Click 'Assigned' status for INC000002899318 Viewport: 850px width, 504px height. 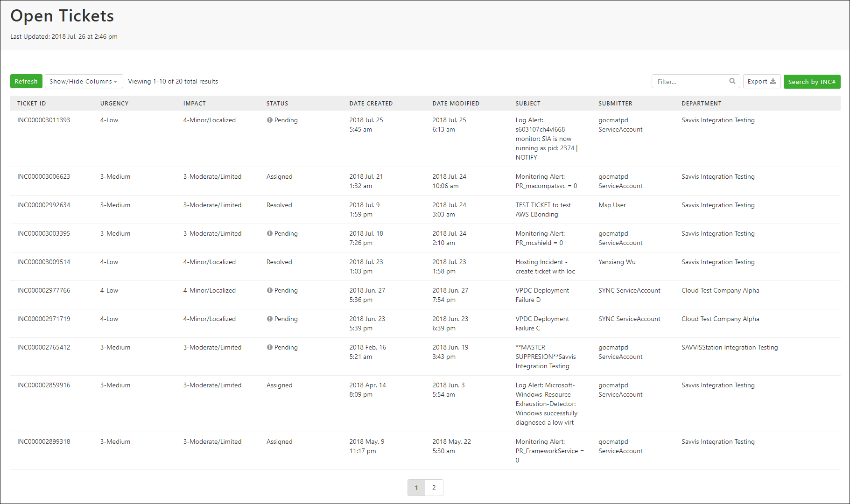280,441
